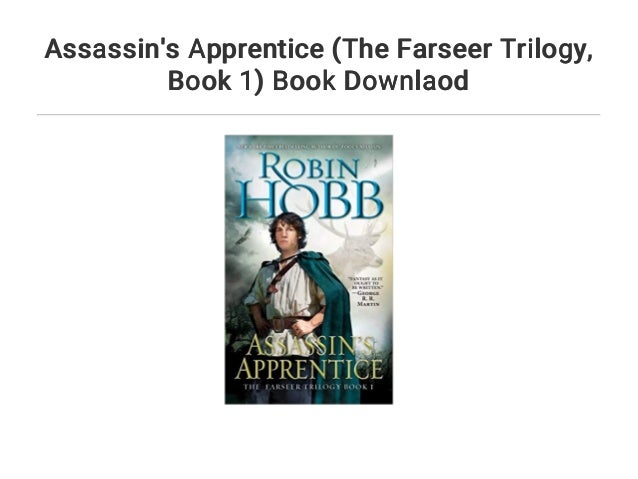
Task: Click the belt buckle of the cover figure
Action: [279, 324]
